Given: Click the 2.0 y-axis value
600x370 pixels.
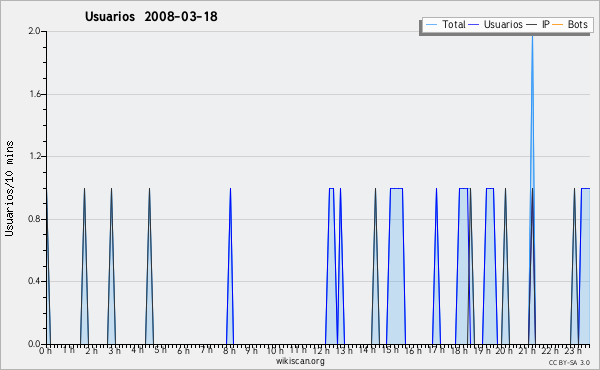Looking at the screenshot, I should [x=34, y=31].
